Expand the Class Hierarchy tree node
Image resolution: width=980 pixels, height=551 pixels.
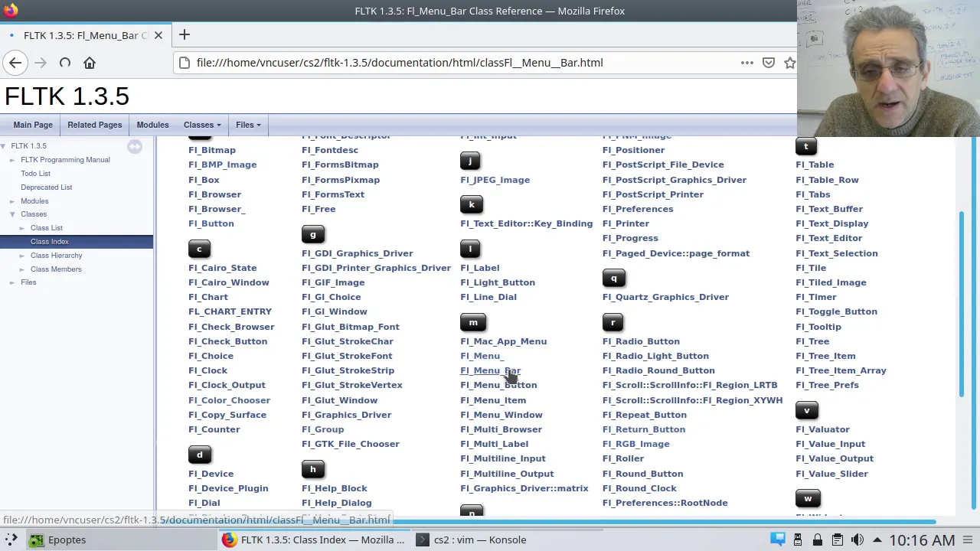22,256
